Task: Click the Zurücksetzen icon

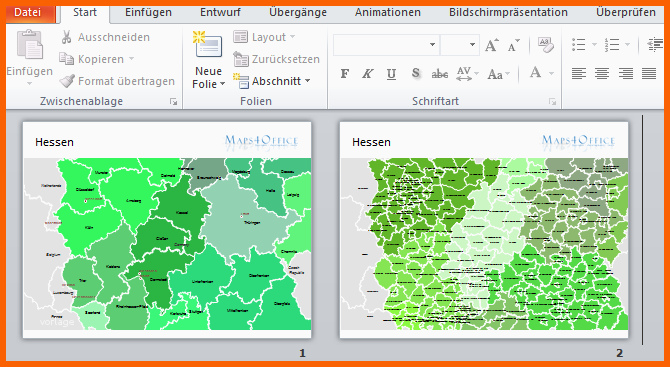Action: click(241, 59)
